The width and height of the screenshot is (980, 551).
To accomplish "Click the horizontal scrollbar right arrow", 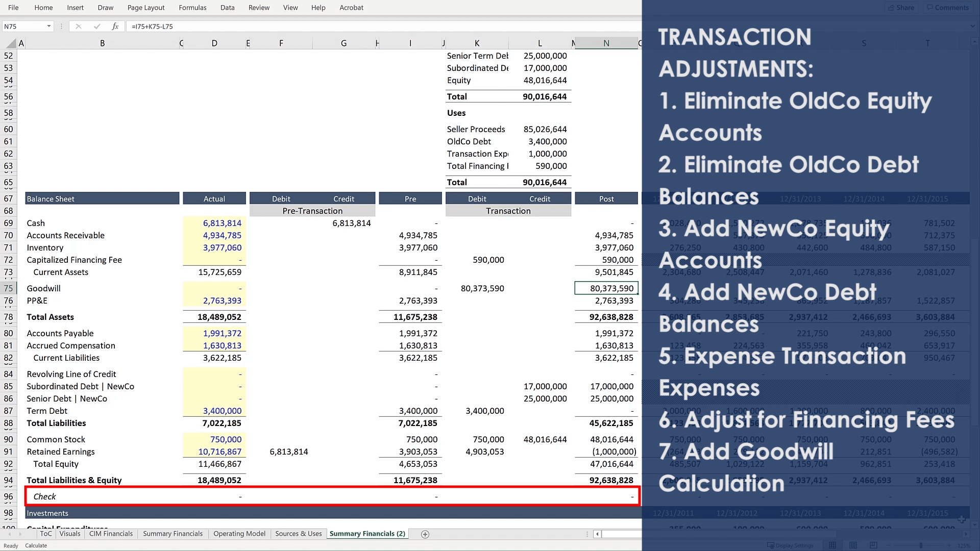I will pos(965,534).
